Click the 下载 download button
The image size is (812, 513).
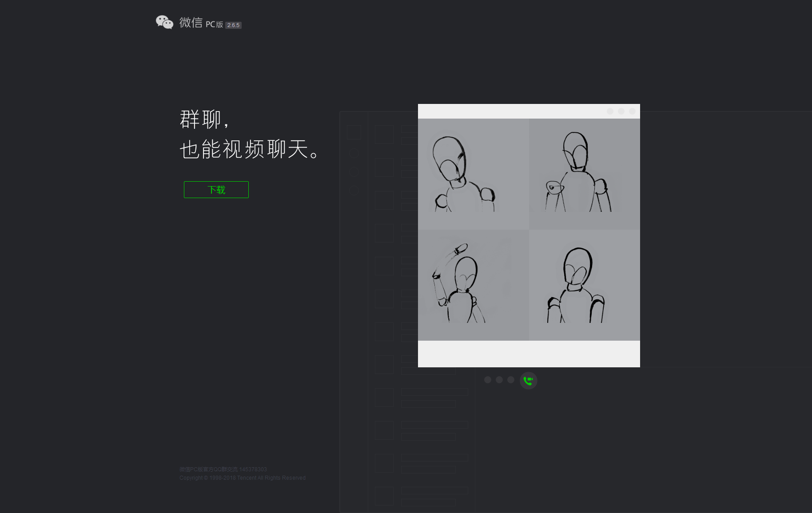coord(216,190)
